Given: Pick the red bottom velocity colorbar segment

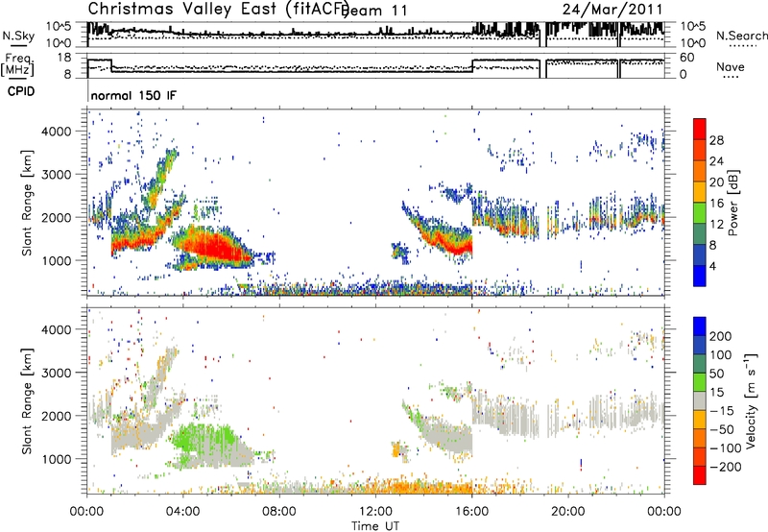Looking at the screenshot, I should click(x=700, y=475).
